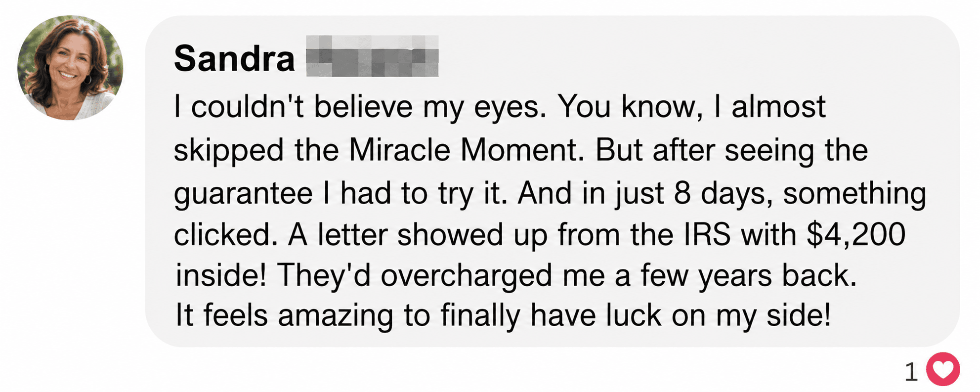Click the blurred surname next to Sandra
Screen dimensions: 980x392
[372, 56]
